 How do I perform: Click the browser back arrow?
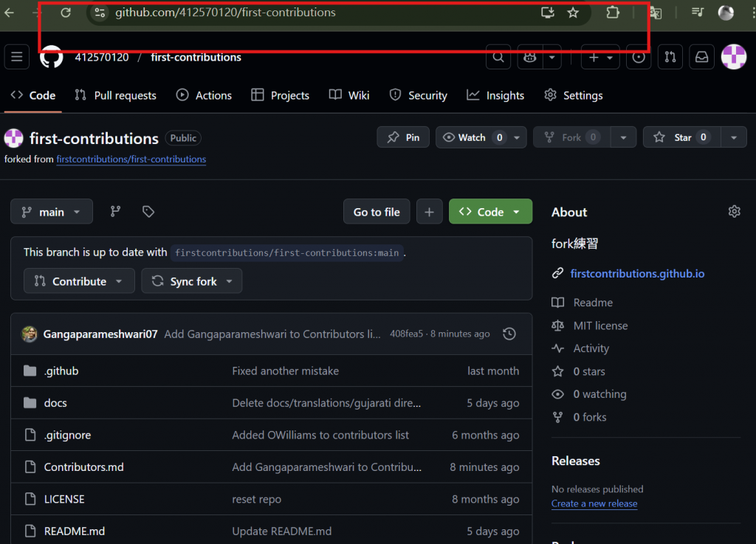(9, 13)
